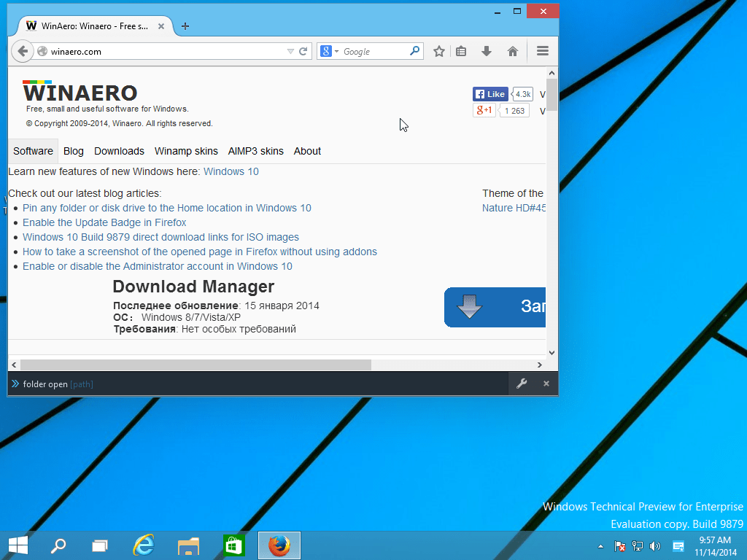Open downloads with the down-arrow toolbar icon

pyautogui.click(x=486, y=51)
